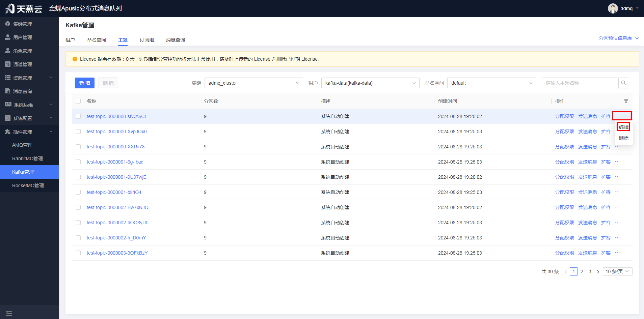Check the box for test-topic-0000001-bIlriO4
The height and width of the screenshot is (319, 644).
[x=78, y=192]
